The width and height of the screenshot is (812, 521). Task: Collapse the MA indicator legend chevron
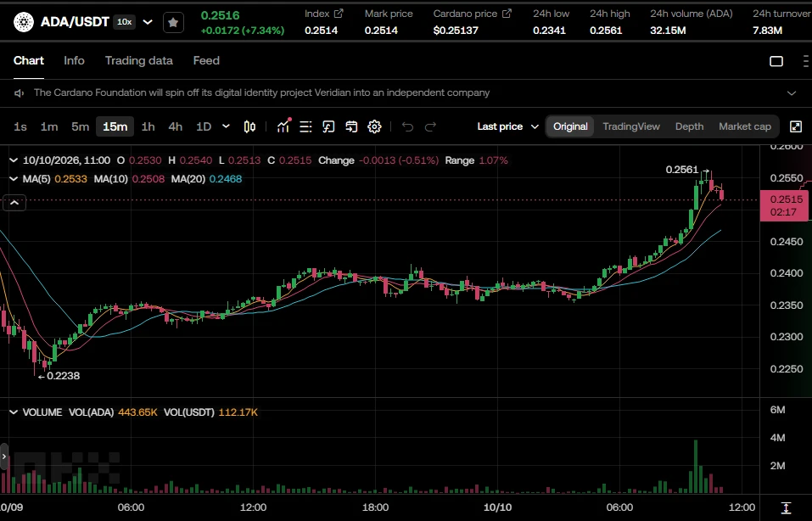point(14,179)
